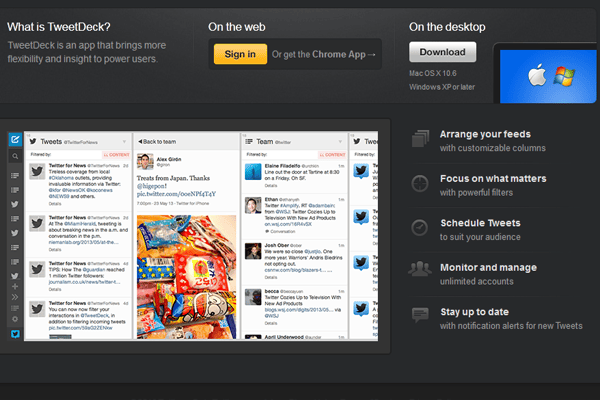Click the Twitter bird in Tweets column header
Image resolution: width=600 pixels, height=400 pixels.
pos(33,141)
